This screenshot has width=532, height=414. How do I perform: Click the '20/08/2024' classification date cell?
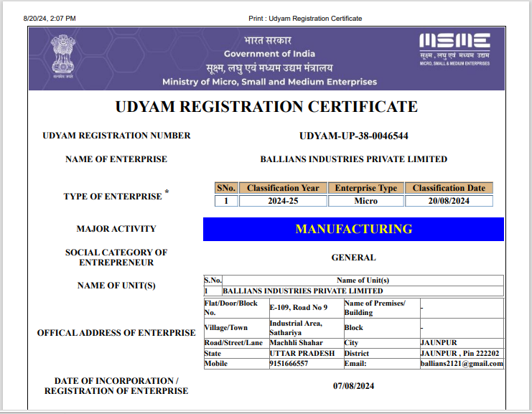[449, 201]
